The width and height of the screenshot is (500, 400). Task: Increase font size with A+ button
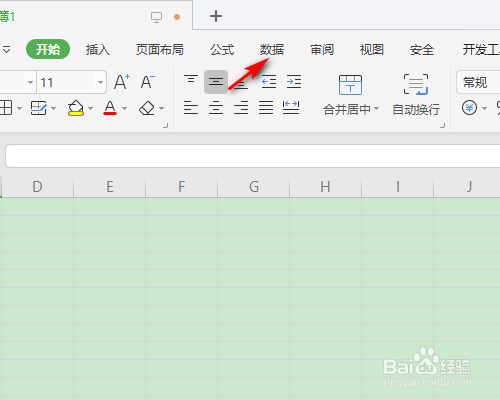click(122, 82)
